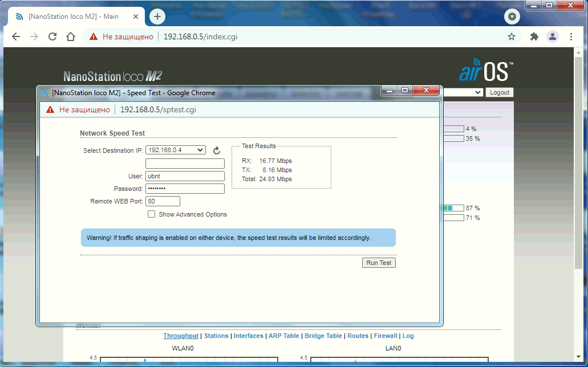Click the Speed Test window address 192.168.0.5/sptest.cgi
Image resolution: width=588 pixels, height=367 pixels.
[x=158, y=109]
